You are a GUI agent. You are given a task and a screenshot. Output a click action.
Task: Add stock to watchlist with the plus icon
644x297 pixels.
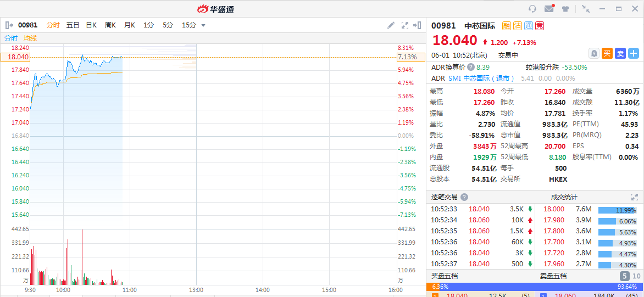[634, 53]
